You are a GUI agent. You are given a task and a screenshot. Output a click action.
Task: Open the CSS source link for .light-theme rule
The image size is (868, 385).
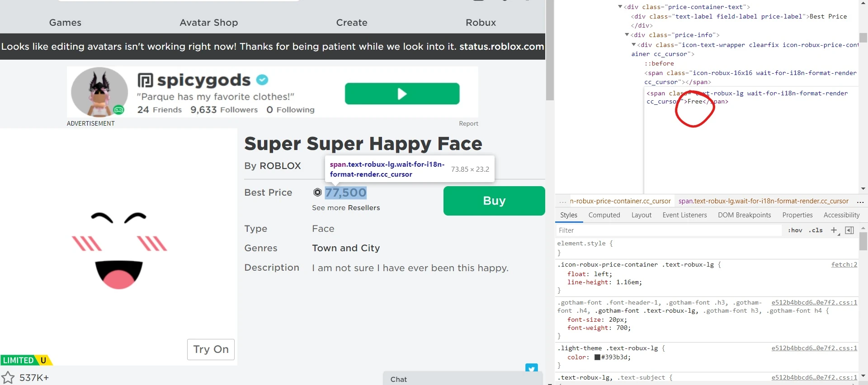pos(814,348)
